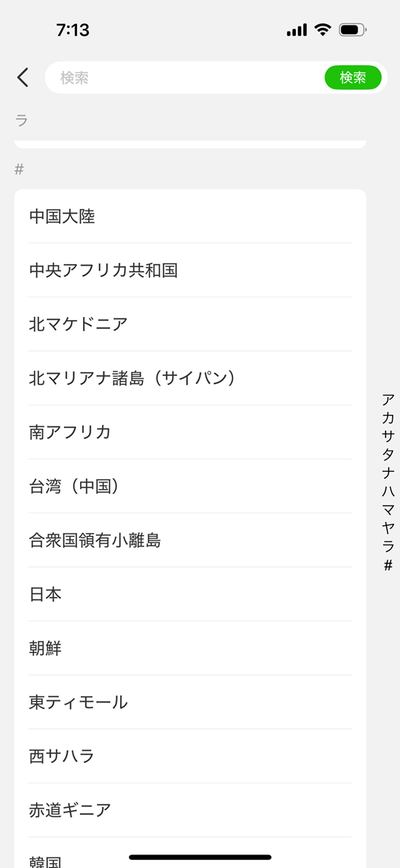Image resolution: width=400 pixels, height=868 pixels.
Task: Choose 中央アフリカ共和国 entry
Action: point(190,270)
